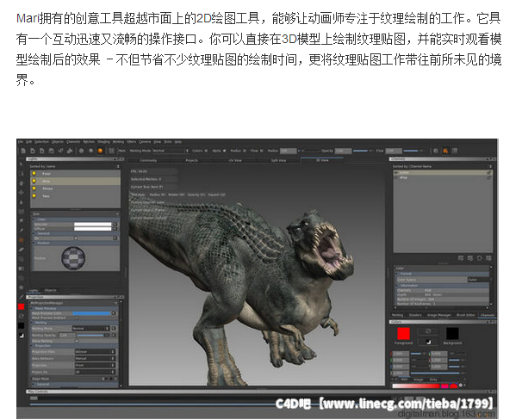Toggle the lightbulb for light Three
Image resolution: width=522 pixels, height=420 pixels.
coord(34,188)
